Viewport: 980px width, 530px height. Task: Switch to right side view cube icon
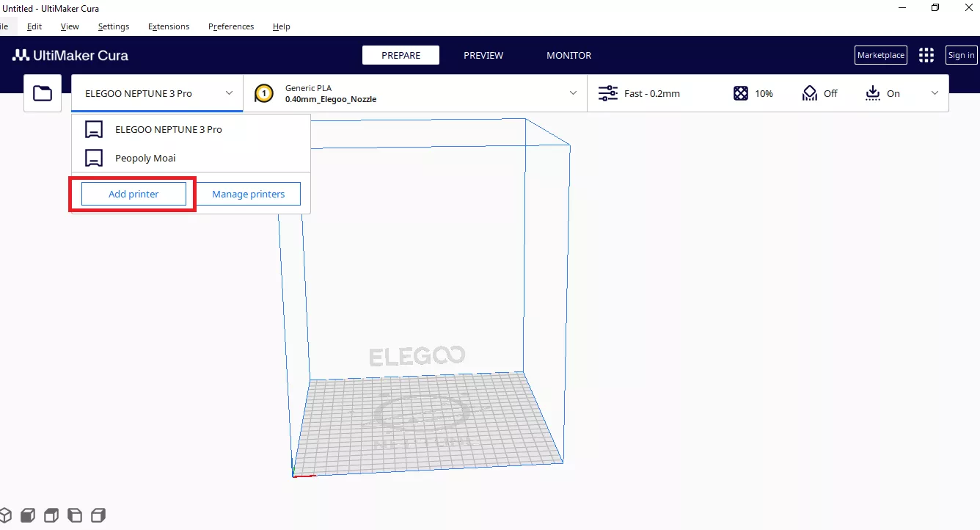coord(98,515)
